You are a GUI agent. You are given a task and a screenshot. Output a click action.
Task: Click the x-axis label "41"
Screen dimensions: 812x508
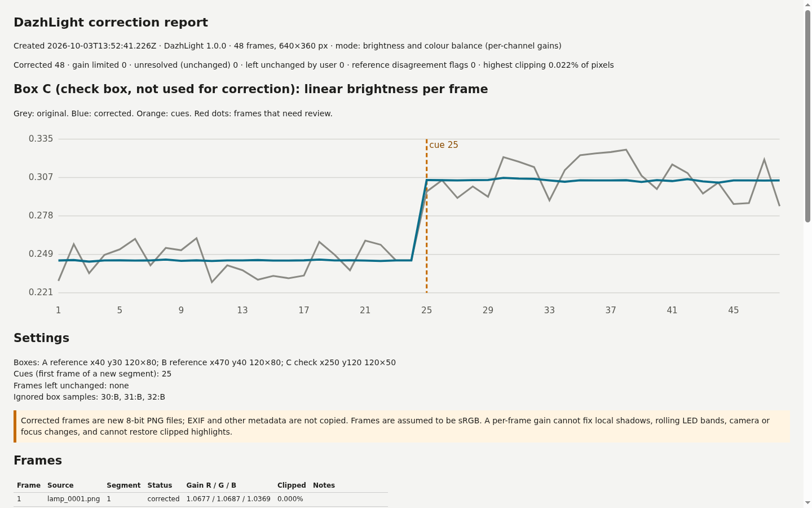pyautogui.click(x=672, y=310)
